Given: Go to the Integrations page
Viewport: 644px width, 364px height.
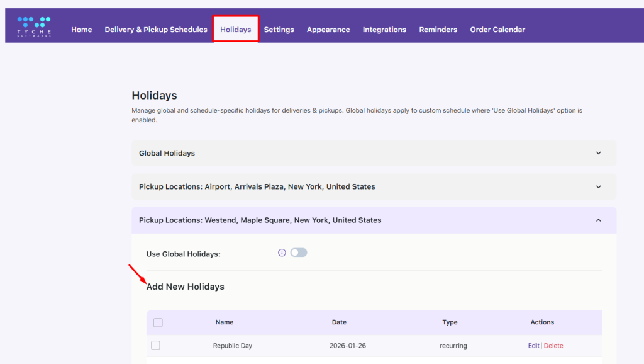Looking at the screenshot, I should point(384,29).
